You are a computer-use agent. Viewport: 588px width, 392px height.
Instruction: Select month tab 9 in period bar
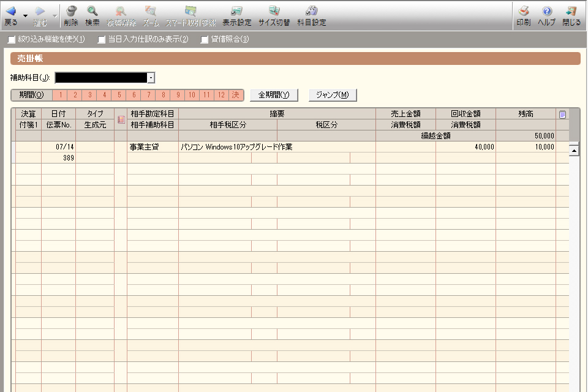178,95
